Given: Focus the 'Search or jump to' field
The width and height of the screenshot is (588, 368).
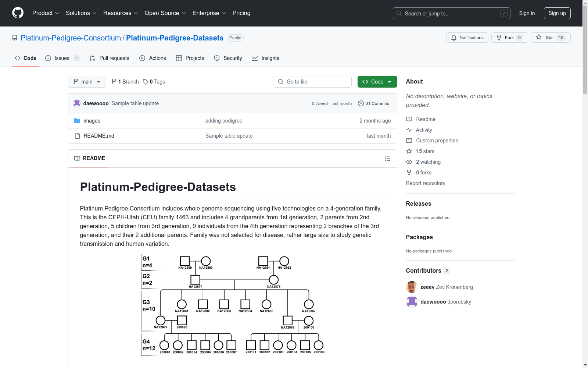Looking at the screenshot, I should click(x=452, y=13).
